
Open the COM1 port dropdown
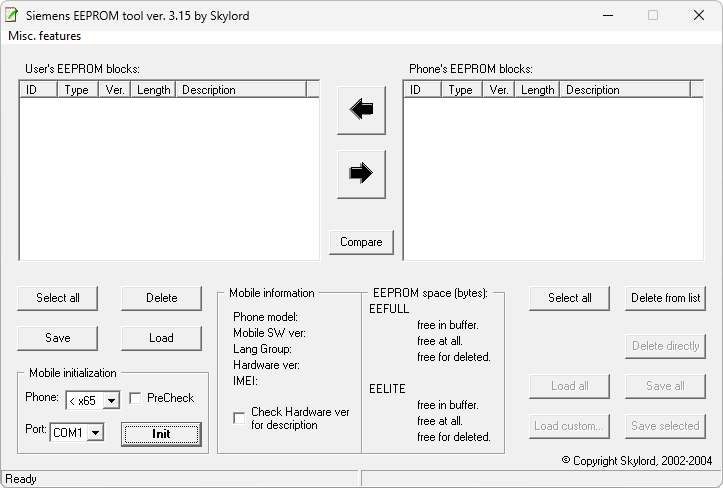(95, 433)
